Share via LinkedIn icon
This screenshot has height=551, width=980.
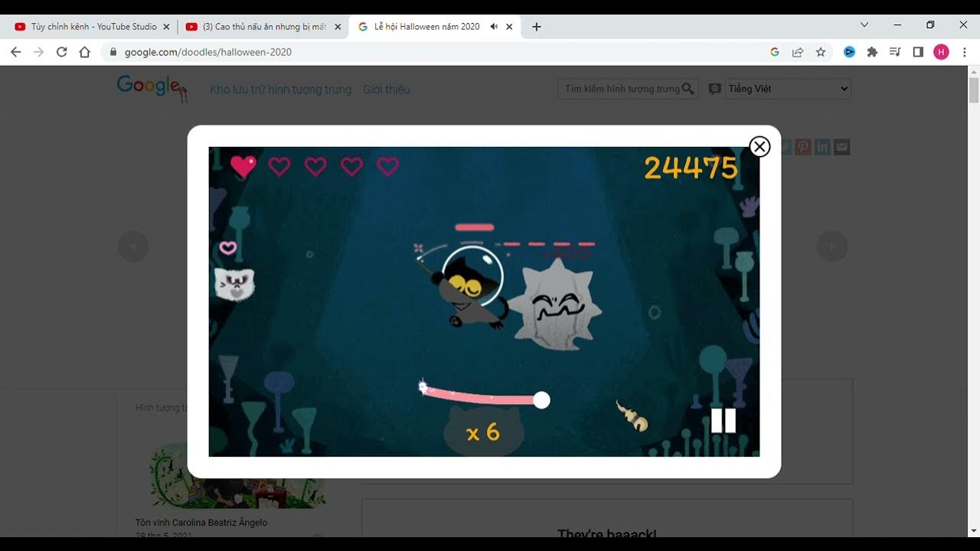[x=822, y=147]
